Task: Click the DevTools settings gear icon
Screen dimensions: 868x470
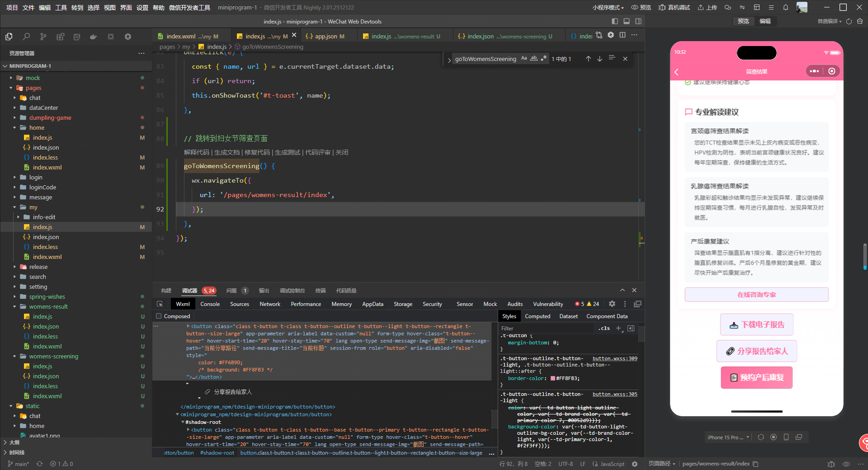Action: (x=612, y=304)
